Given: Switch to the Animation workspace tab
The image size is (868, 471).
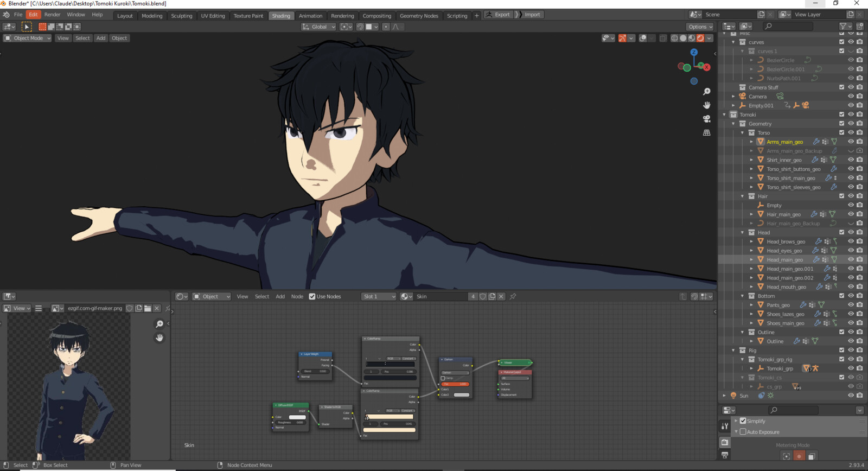Looking at the screenshot, I should [x=310, y=16].
